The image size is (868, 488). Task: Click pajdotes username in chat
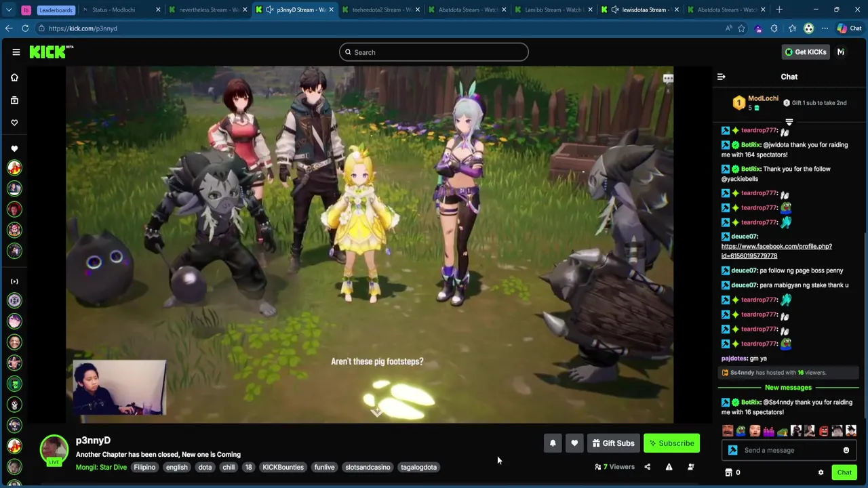(734, 359)
